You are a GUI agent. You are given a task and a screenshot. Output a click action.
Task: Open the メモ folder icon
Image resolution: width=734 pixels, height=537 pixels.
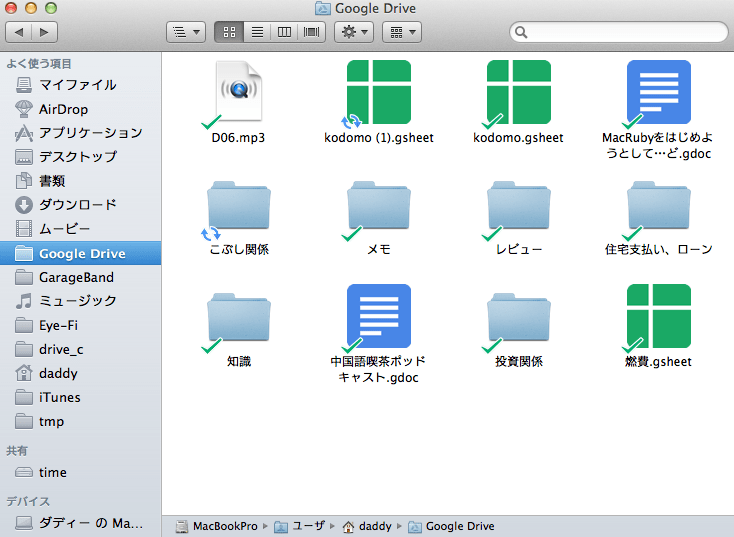pyautogui.click(x=379, y=206)
